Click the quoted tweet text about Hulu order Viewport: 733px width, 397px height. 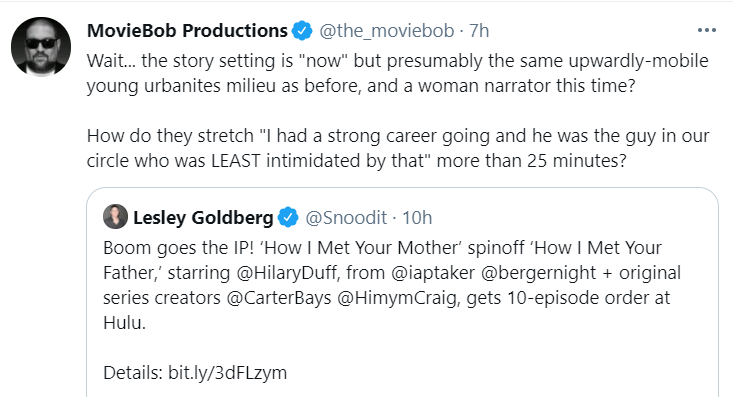(x=392, y=285)
